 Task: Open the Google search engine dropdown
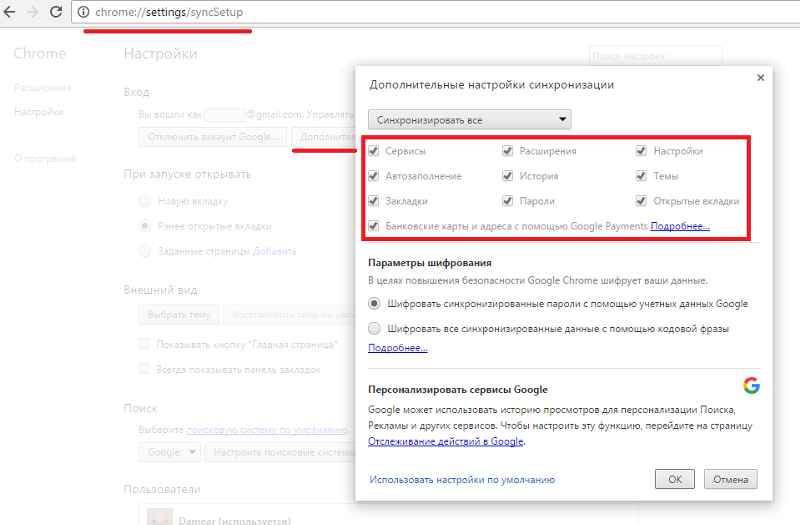[169, 452]
